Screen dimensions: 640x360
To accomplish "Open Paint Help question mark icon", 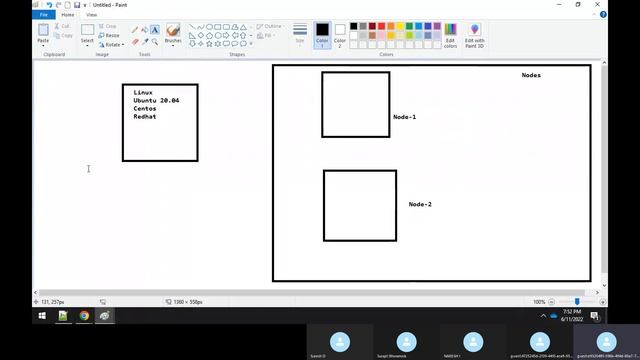I will 603,15.
